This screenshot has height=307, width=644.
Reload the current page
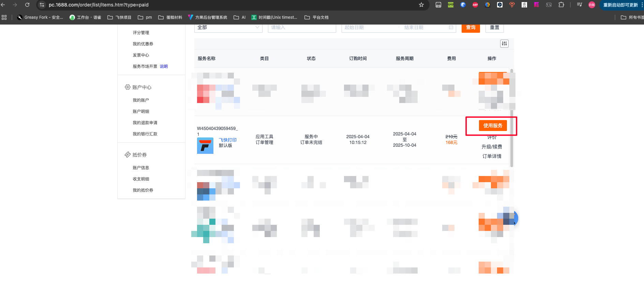(x=27, y=5)
